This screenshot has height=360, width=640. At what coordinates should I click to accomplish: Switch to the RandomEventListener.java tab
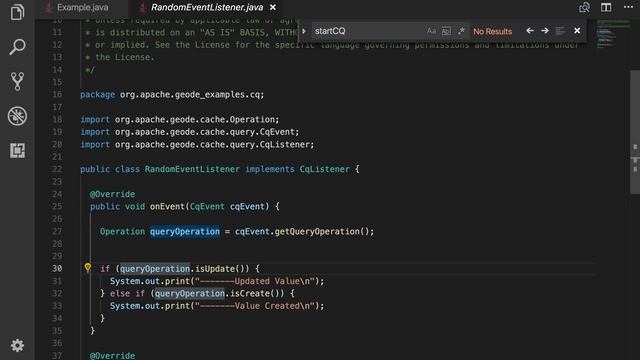[207, 7]
